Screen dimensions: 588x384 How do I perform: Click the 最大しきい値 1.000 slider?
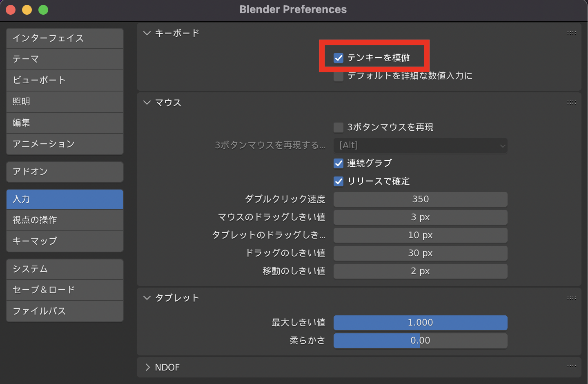pyautogui.click(x=421, y=323)
